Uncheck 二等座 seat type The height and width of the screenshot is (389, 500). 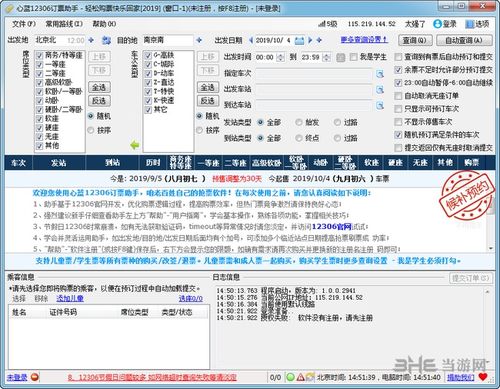point(39,73)
